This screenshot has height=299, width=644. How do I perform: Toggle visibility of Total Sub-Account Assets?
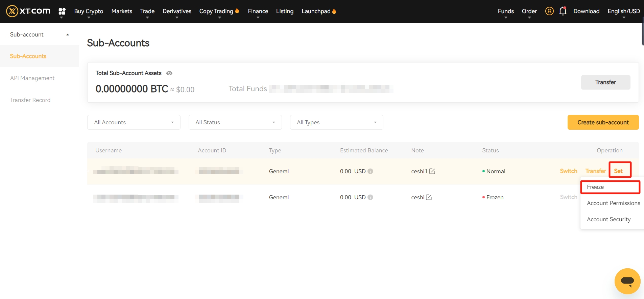169,73
